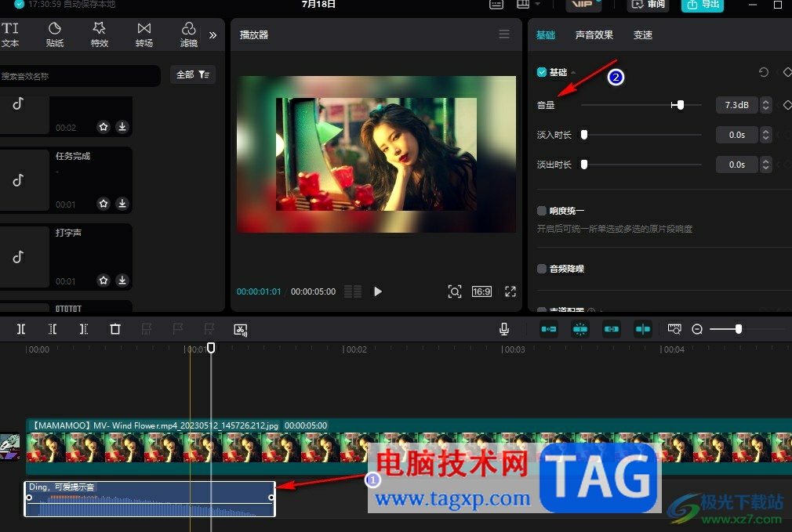Step the 淡入时长 value arrows
The height and width of the screenshot is (532, 792).
pyautogui.click(x=766, y=135)
